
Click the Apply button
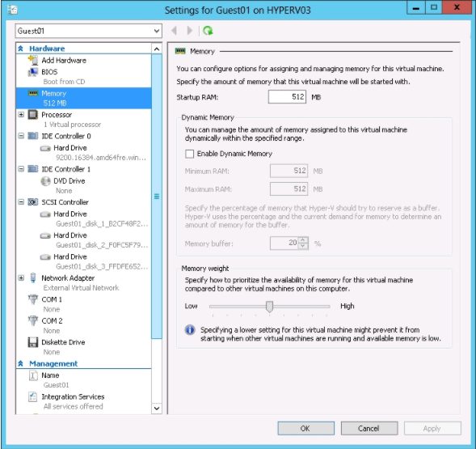[x=432, y=428]
